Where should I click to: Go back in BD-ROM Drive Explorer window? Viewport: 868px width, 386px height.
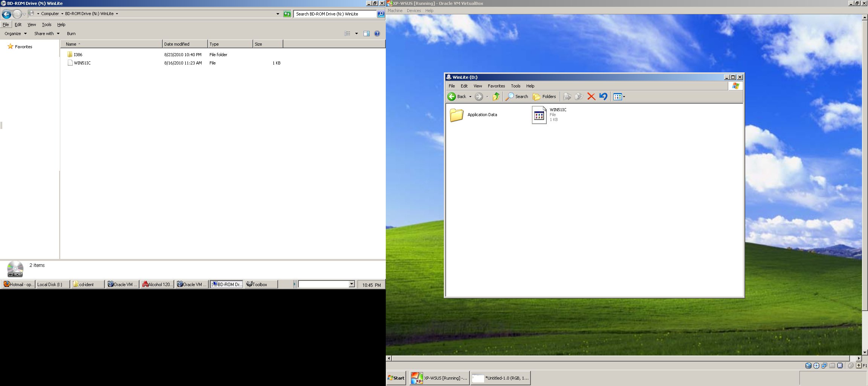tap(6, 14)
